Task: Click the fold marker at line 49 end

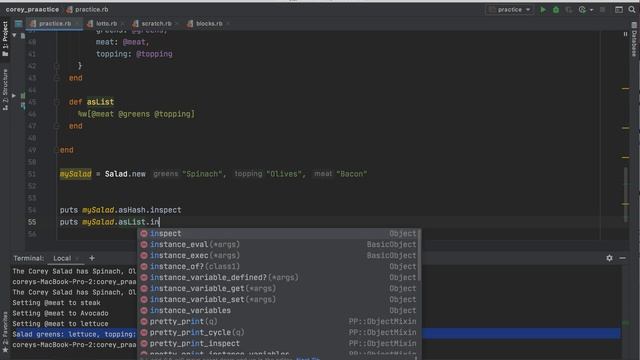Action: 57,150
